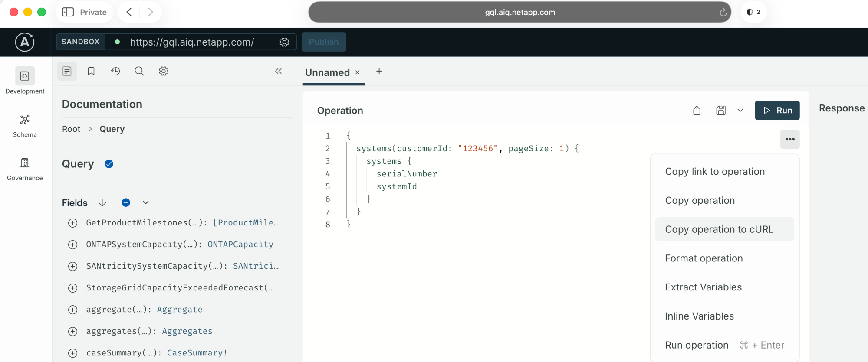The image size is (868, 362).
Task: Click the three-dot operation options button
Action: coord(790,139)
